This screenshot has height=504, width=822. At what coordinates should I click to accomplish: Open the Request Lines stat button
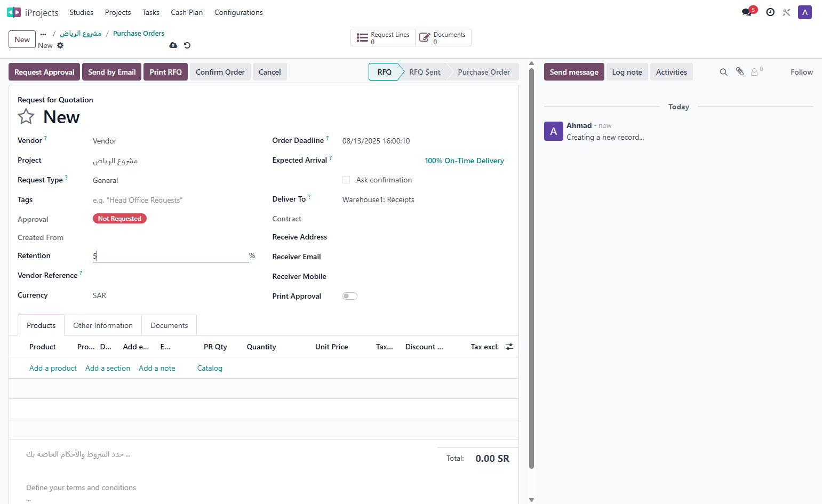[383, 38]
